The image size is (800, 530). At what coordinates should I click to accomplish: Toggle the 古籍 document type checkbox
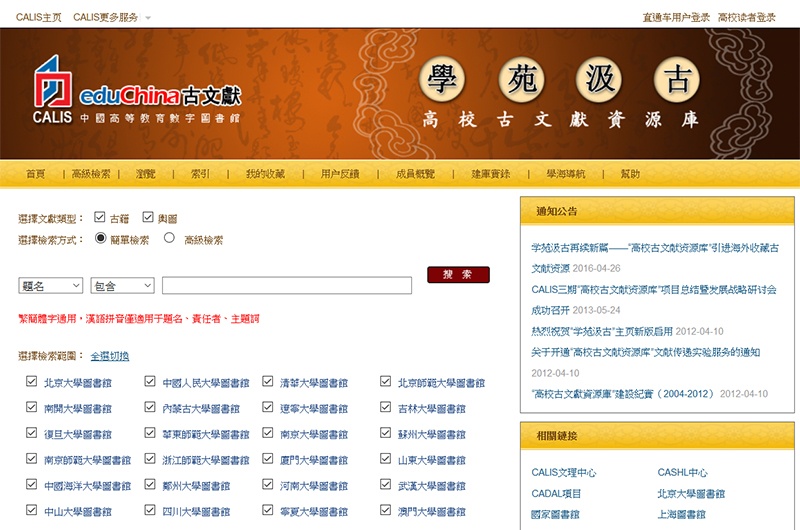point(99,217)
